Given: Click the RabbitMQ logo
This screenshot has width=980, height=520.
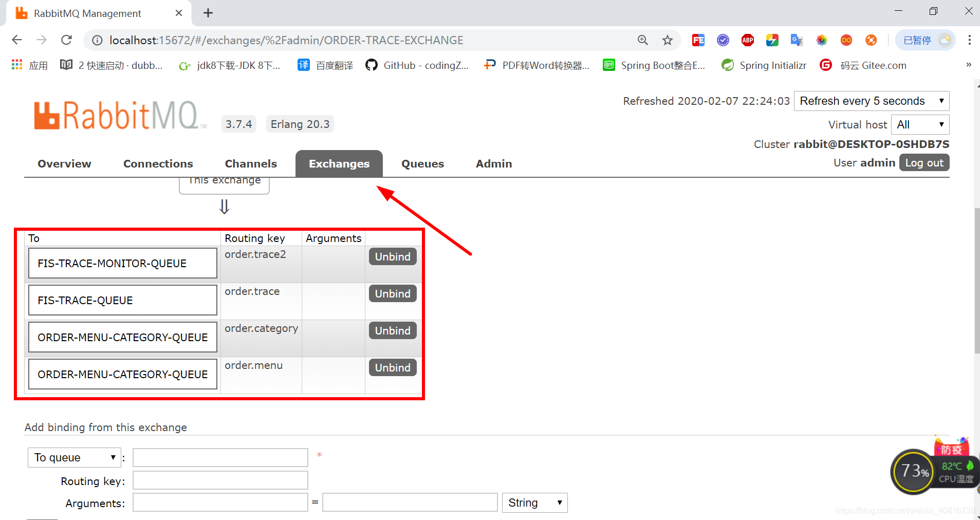Looking at the screenshot, I should point(120,115).
